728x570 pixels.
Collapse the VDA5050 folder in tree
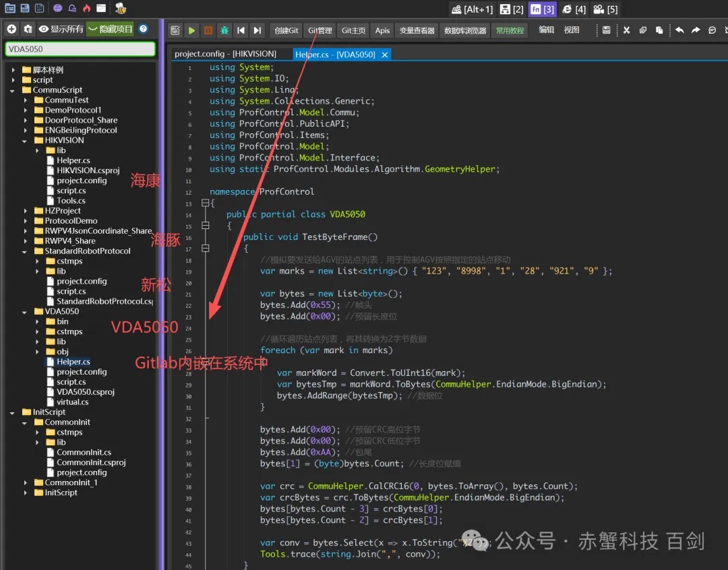[x=25, y=312]
